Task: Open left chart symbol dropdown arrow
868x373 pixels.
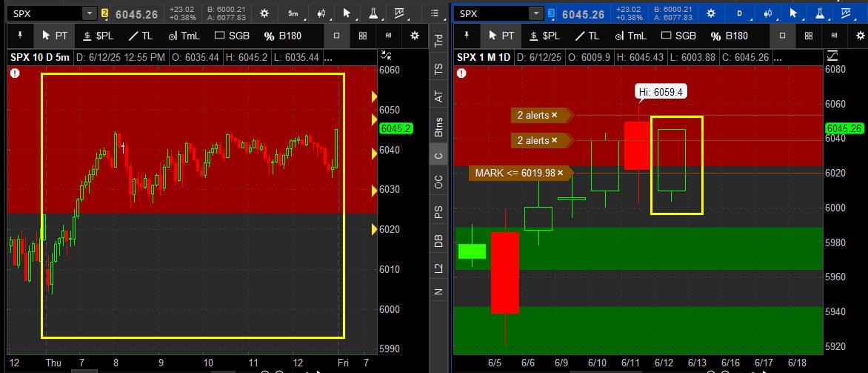Action: pyautogui.click(x=90, y=13)
